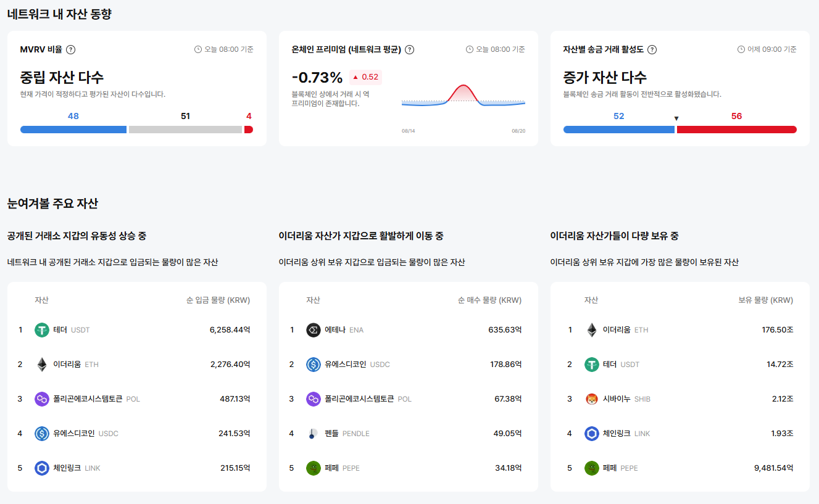Click the 08/14 chart date label
This screenshot has width=819, height=504.
[x=408, y=131]
